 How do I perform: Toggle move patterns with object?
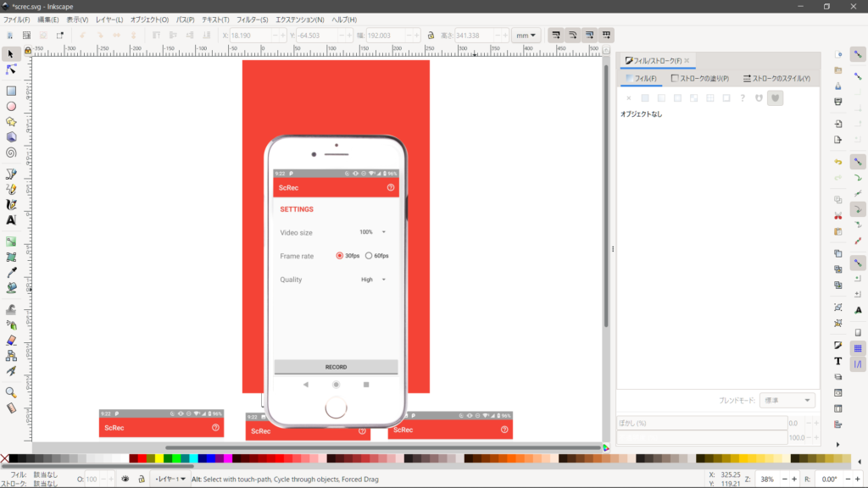tap(606, 35)
